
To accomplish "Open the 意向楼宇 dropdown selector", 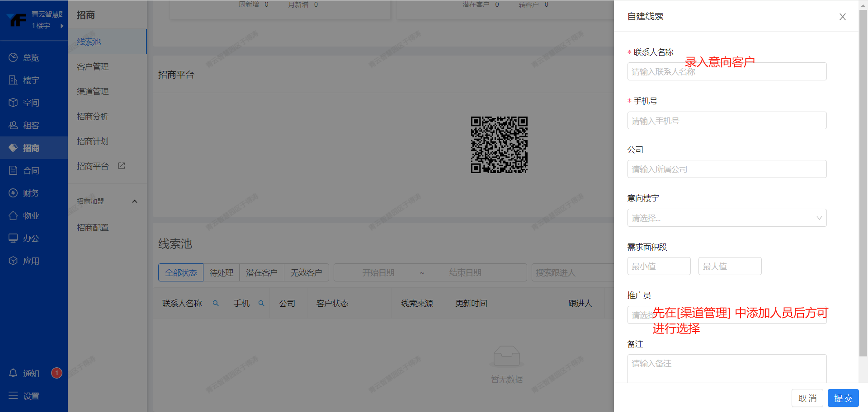I will click(726, 218).
